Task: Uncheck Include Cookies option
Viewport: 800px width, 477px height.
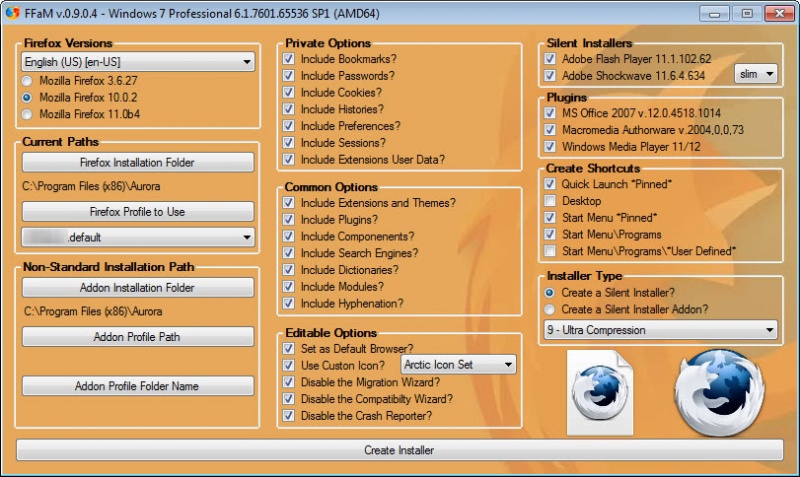Action: (289, 92)
